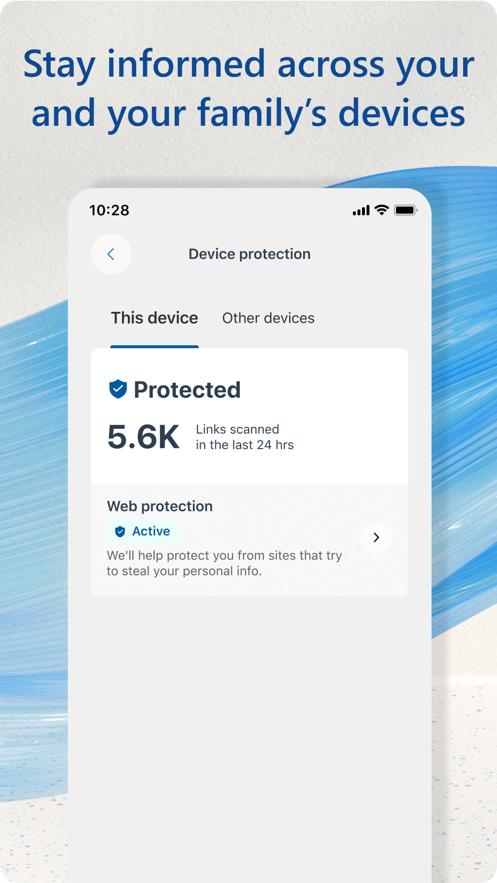Tap Links scanned in last 24 hrs
This screenshot has height=883, width=497.
coord(244,437)
